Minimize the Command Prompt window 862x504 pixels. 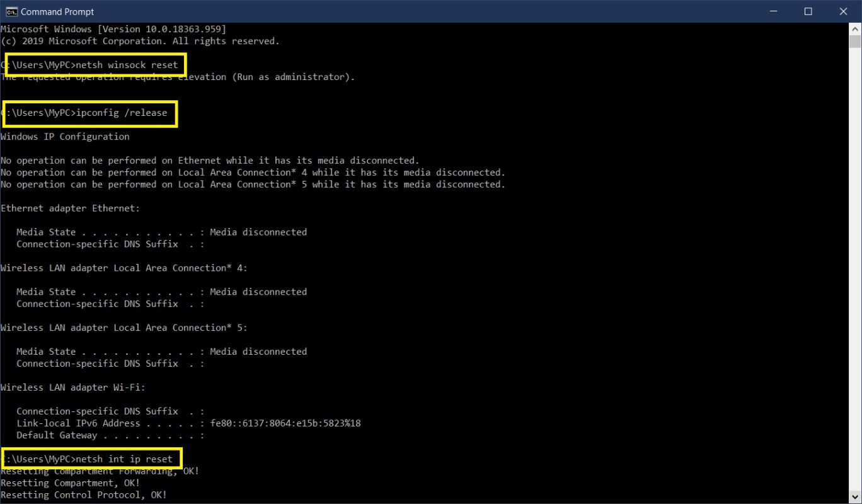(774, 11)
